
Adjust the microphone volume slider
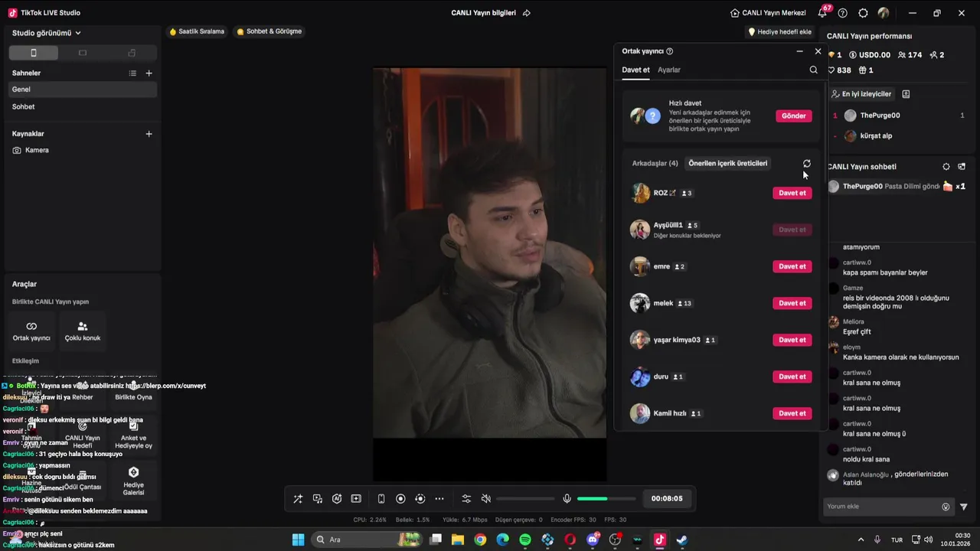(606, 499)
